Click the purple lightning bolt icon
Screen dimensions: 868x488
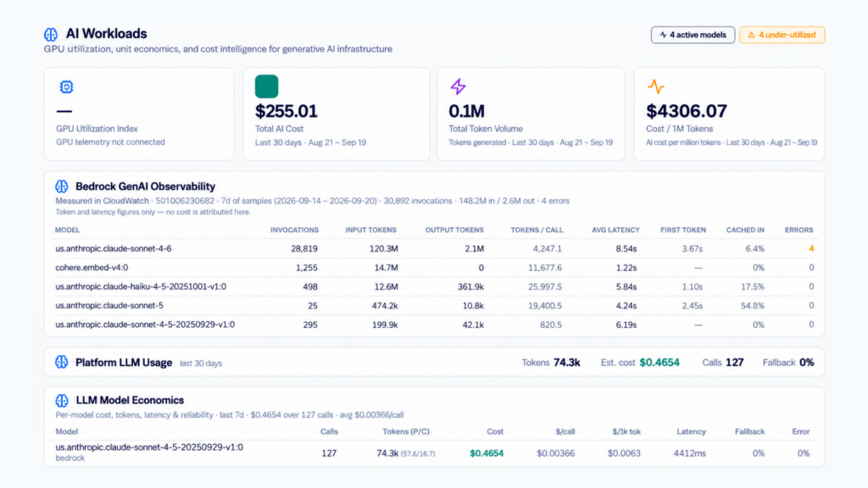pyautogui.click(x=458, y=86)
